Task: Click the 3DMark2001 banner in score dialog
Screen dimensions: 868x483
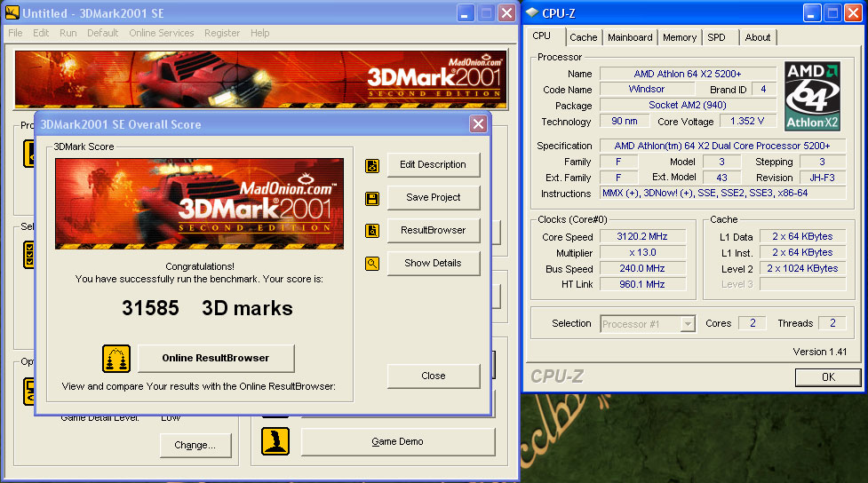Action: click(199, 203)
